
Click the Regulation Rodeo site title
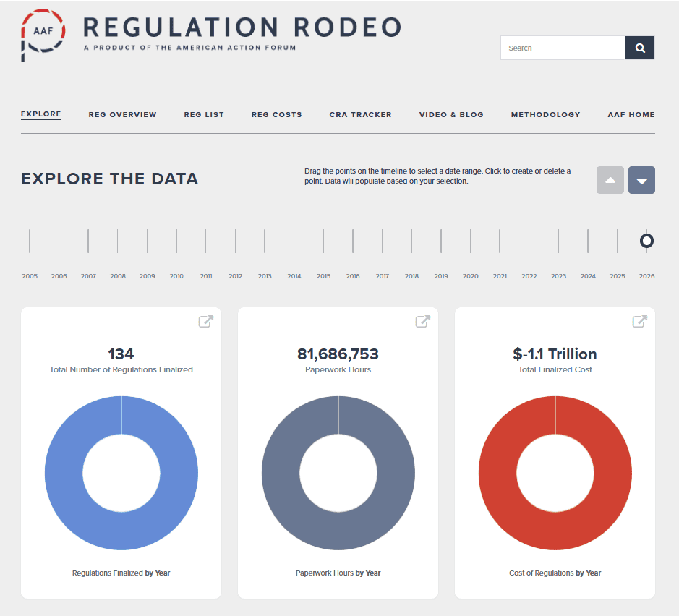[x=242, y=27]
